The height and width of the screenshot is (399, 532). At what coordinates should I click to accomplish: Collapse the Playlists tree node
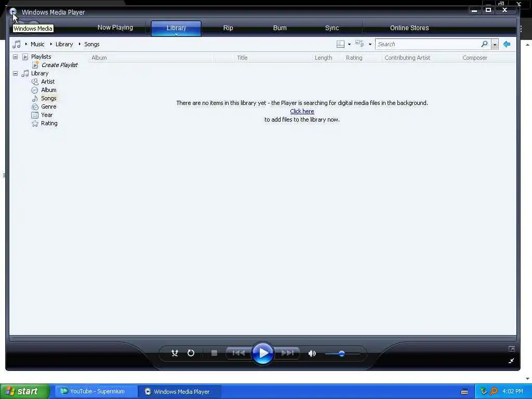pyautogui.click(x=15, y=57)
